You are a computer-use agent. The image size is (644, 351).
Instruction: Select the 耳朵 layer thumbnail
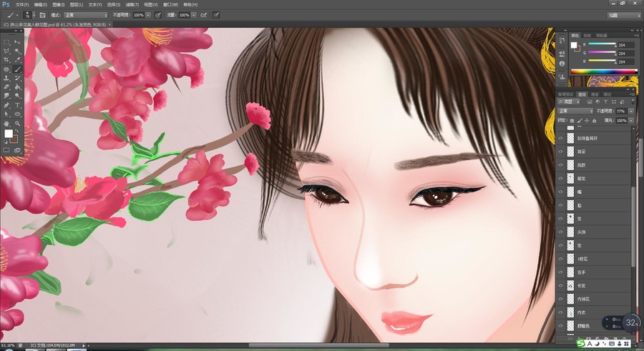[x=570, y=152]
